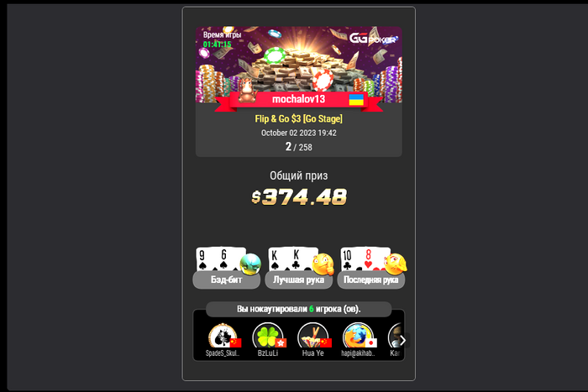
Task: Click the mochalov13 username ribbon
Action: [x=298, y=99]
